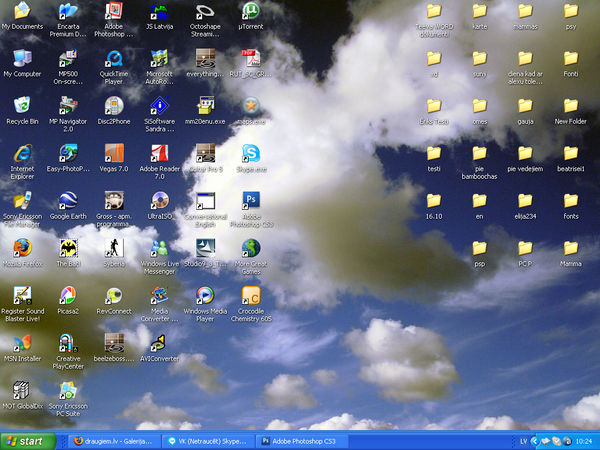Expand hidden system tray icons arrow

(x=534, y=442)
